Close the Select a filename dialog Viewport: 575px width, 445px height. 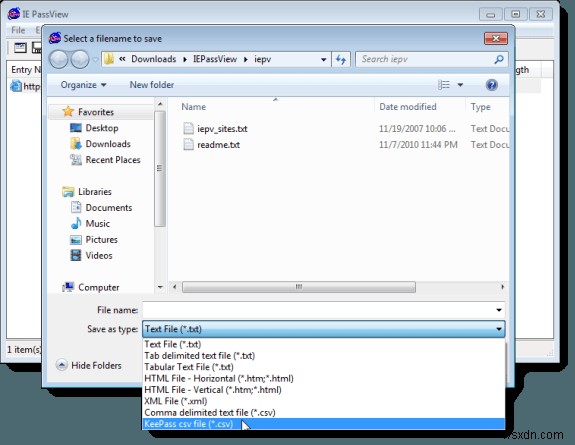(496, 39)
